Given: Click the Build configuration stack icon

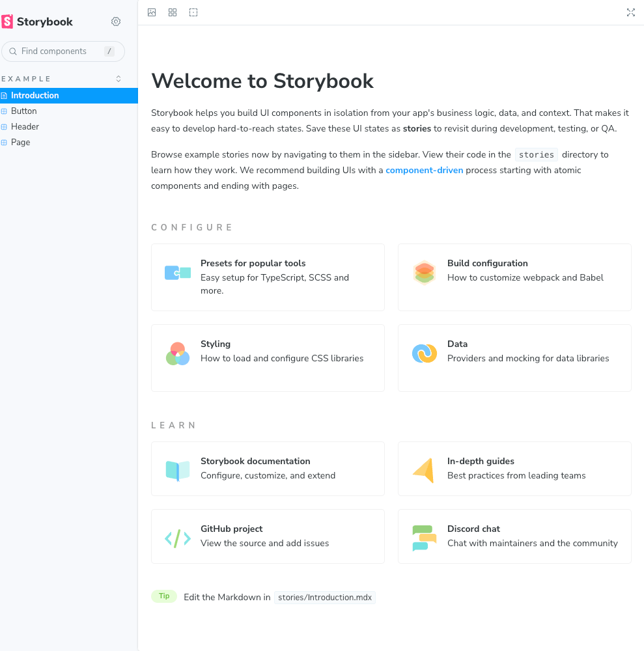Looking at the screenshot, I should coord(425,273).
